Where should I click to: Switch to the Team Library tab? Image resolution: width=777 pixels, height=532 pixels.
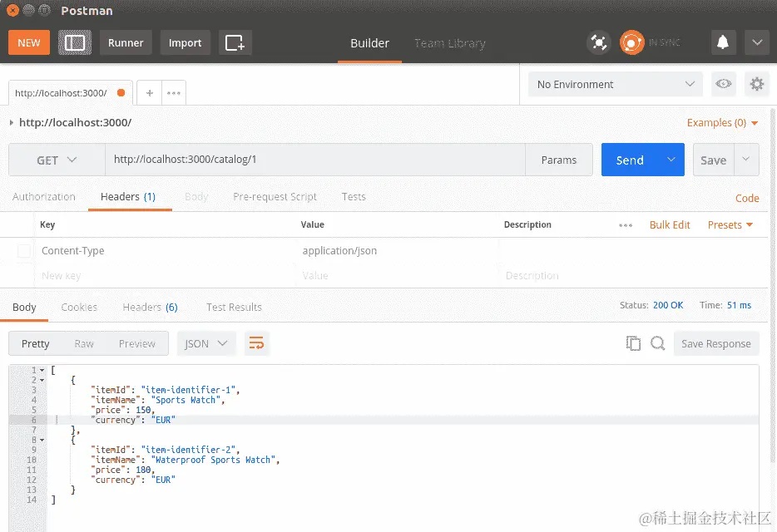pyautogui.click(x=449, y=43)
